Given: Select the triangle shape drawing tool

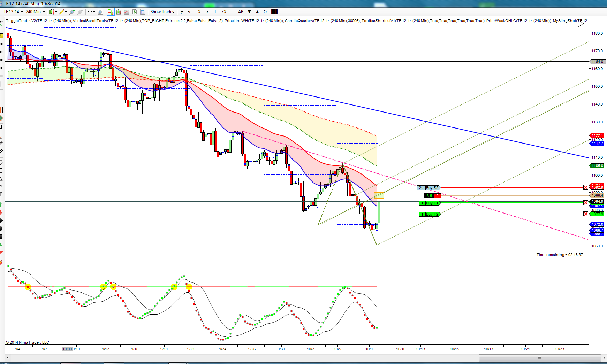Looking at the screenshot, I should tap(1, 179).
